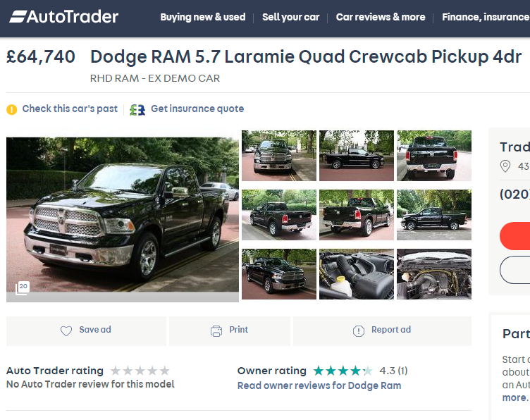Open Sell your car menu
Screen dimensions: 530x420
290,17
